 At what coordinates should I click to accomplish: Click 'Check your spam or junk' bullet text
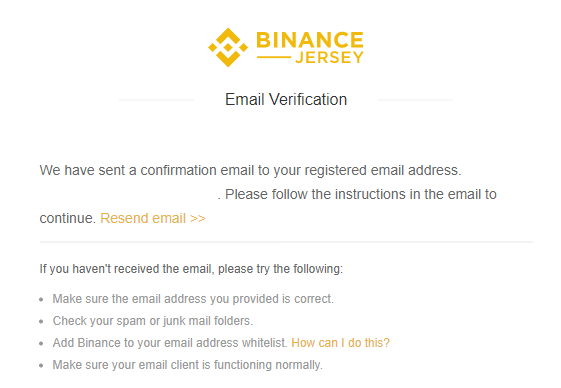[153, 321]
